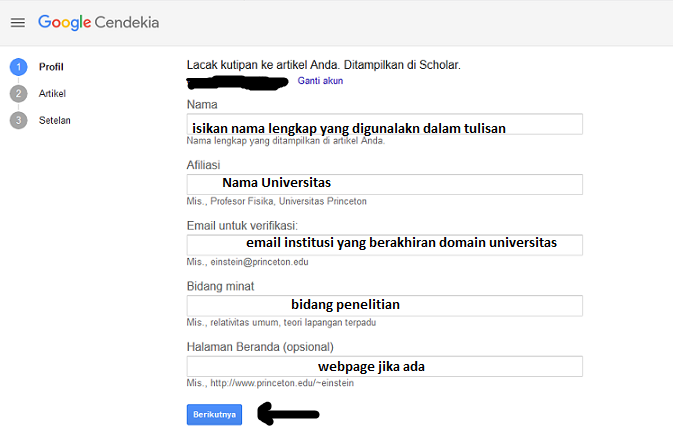Click hint 'Mis., Profesor Fisika, Universitas Princeton'
The width and height of the screenshot is (673, 433).
(x=276, y=201)
